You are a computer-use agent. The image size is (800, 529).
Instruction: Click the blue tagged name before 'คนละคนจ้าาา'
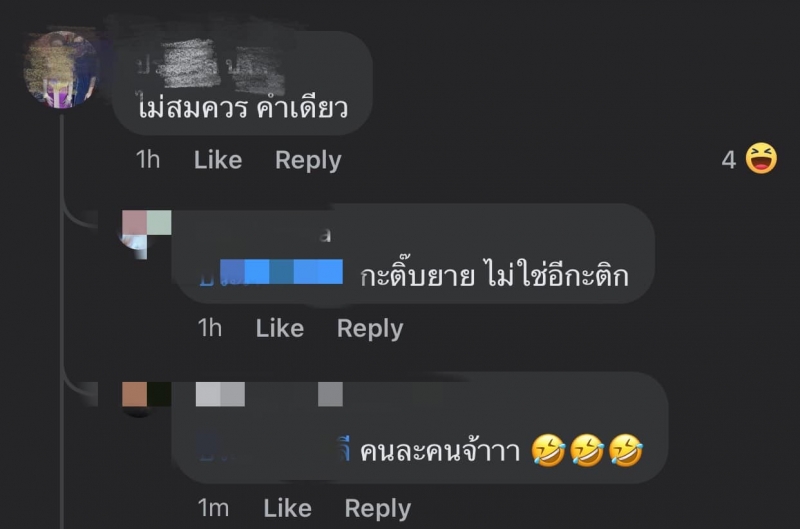(x=274, y=449)
